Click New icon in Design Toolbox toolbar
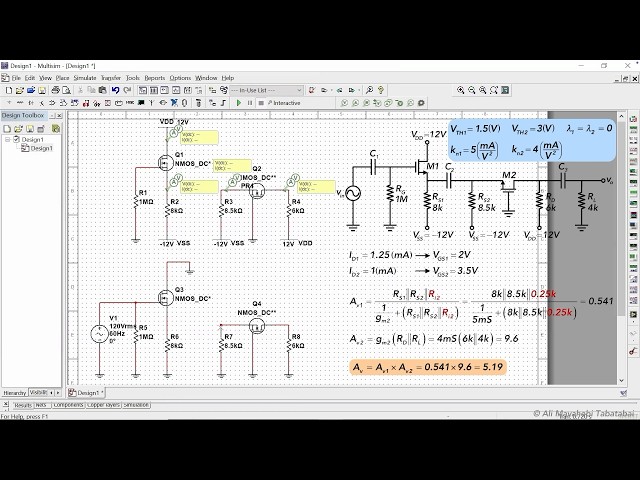The image size is (640, 480). pos(7,129)
